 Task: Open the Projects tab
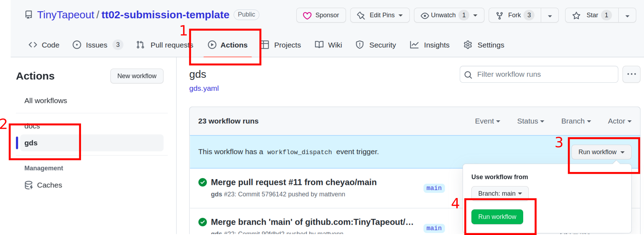click(x=281, y=45)
